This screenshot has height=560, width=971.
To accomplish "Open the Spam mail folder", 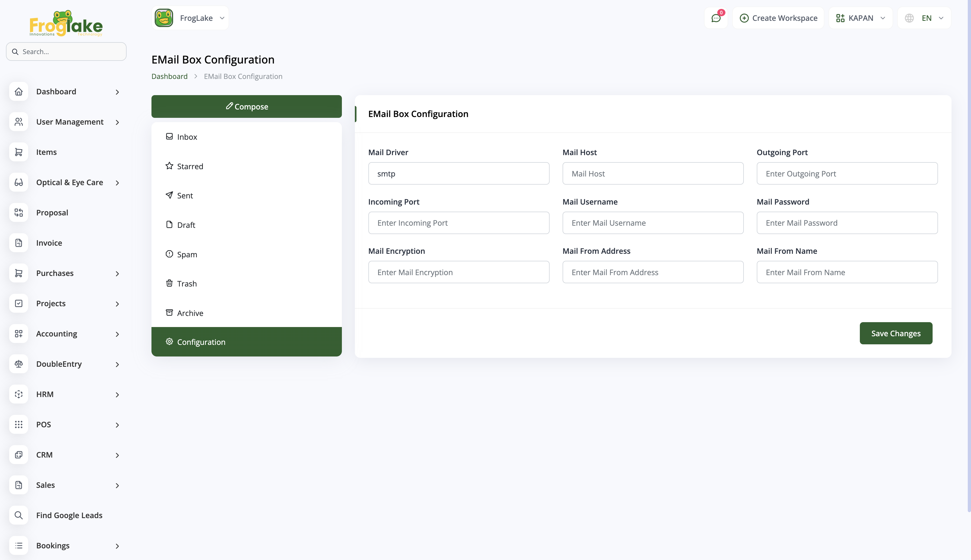I will [x=187, y=254].
